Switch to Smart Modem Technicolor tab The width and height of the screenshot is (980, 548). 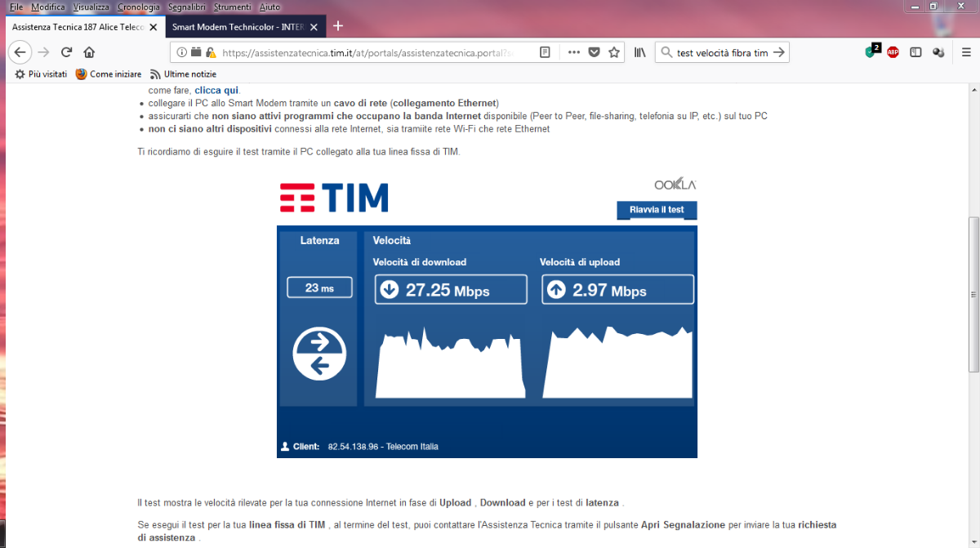point(238,27)
